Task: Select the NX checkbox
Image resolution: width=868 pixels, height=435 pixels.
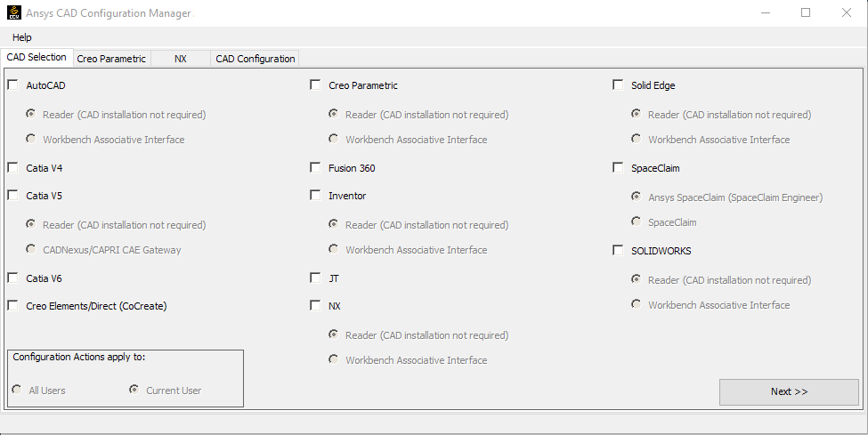Action: (316, 306)
